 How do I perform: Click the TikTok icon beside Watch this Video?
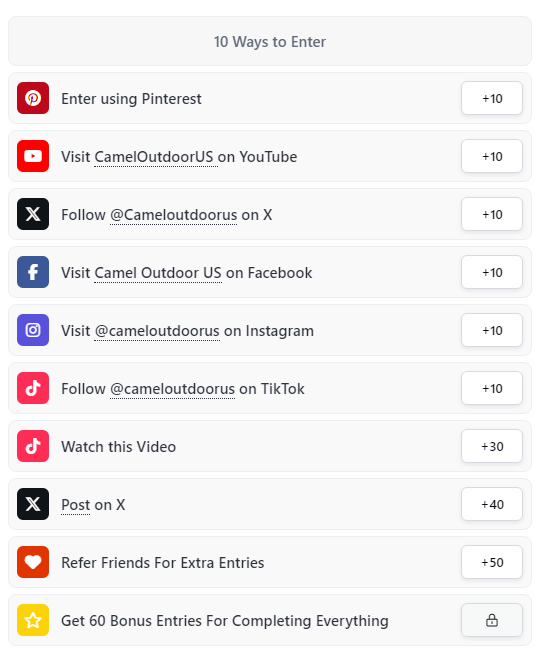33,446
